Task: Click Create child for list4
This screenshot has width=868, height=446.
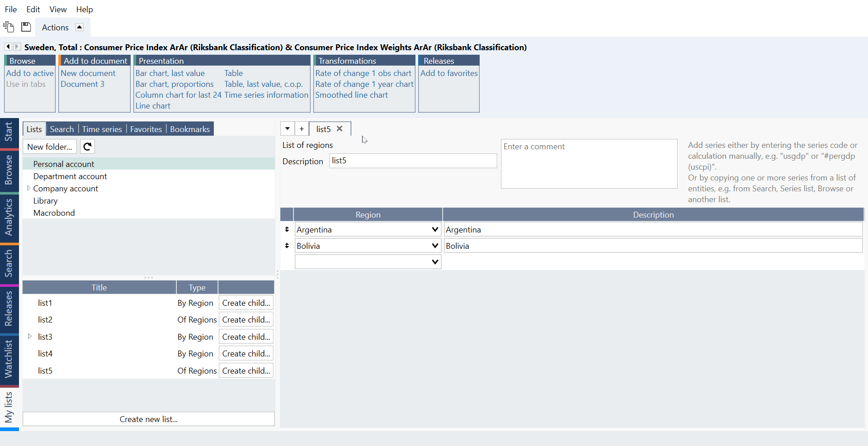Action: (x=246, y=353)
